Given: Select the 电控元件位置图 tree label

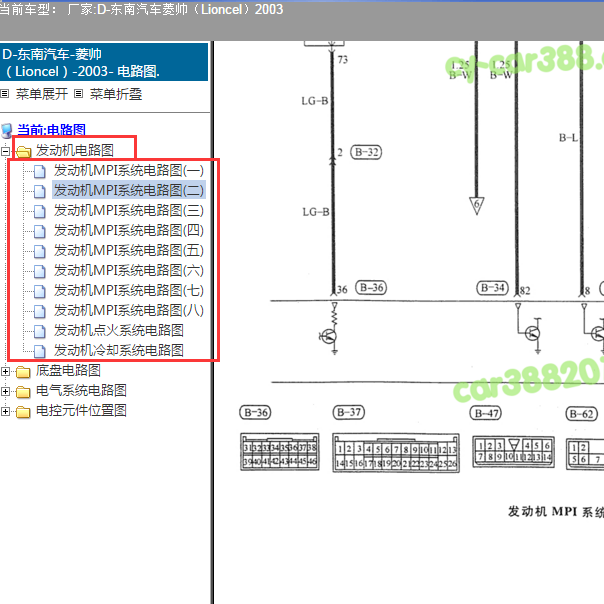Looking at the screenshot, I should [x=81, y=411].
